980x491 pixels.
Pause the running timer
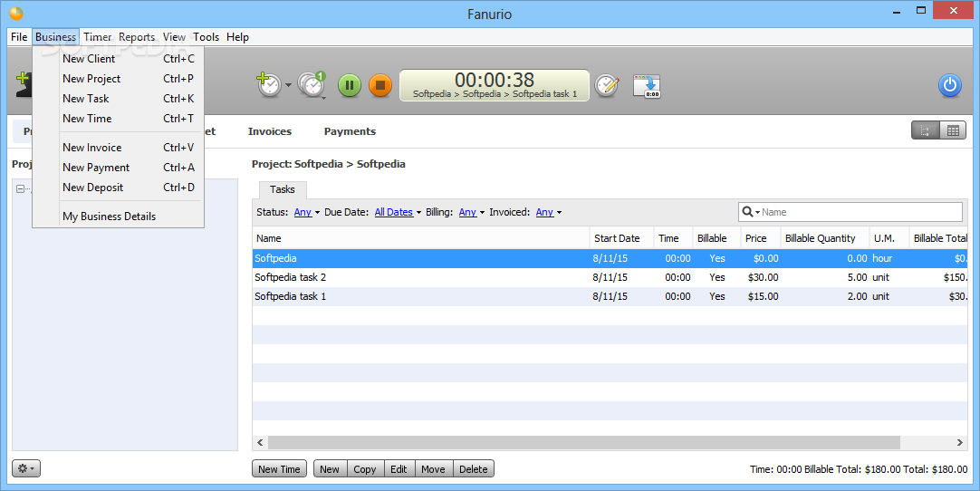[x=350, y=85]
